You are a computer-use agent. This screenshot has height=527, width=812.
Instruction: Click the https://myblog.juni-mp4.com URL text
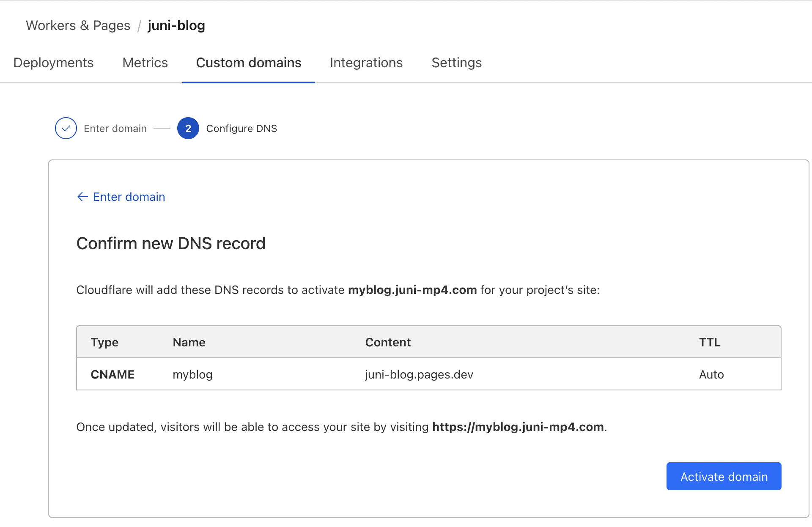click(x=518, y=427)
